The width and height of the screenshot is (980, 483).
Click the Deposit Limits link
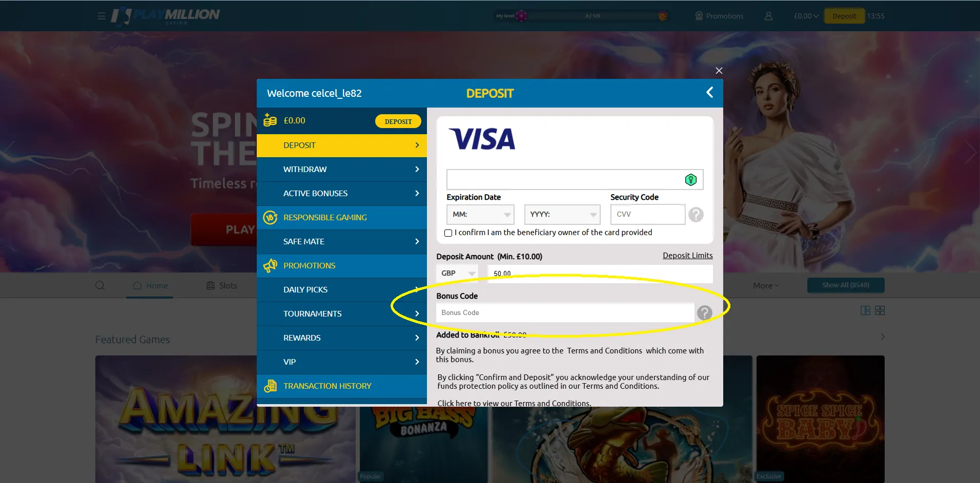click(x=688, y=256)
